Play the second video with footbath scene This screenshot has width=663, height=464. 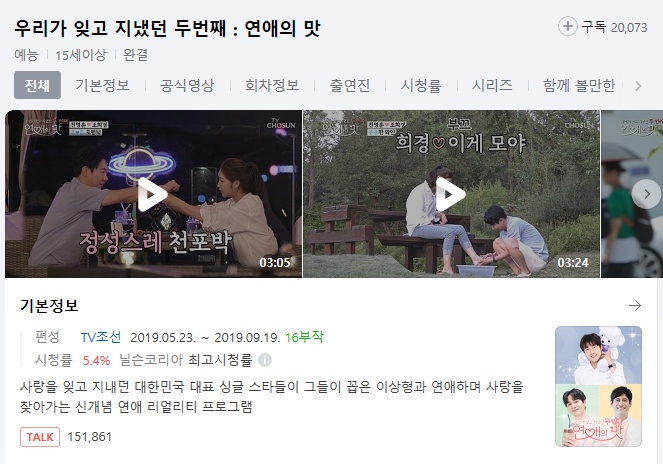[x=452, y=194]
